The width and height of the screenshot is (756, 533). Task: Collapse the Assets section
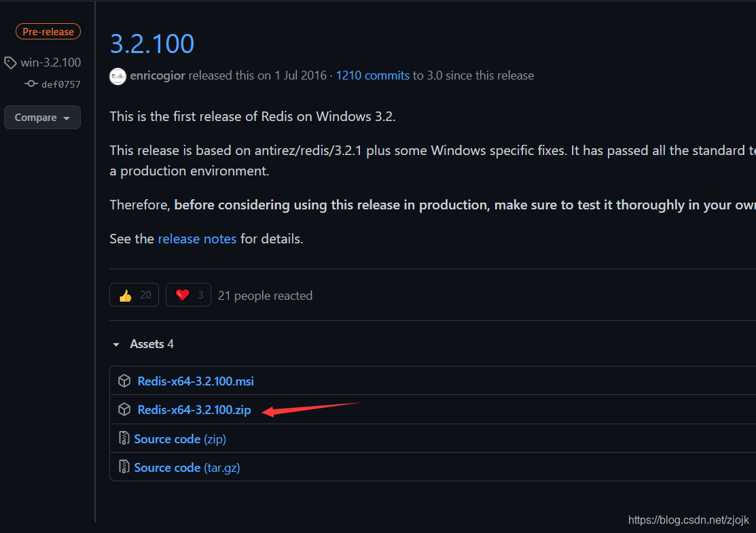tap(143, 344)
